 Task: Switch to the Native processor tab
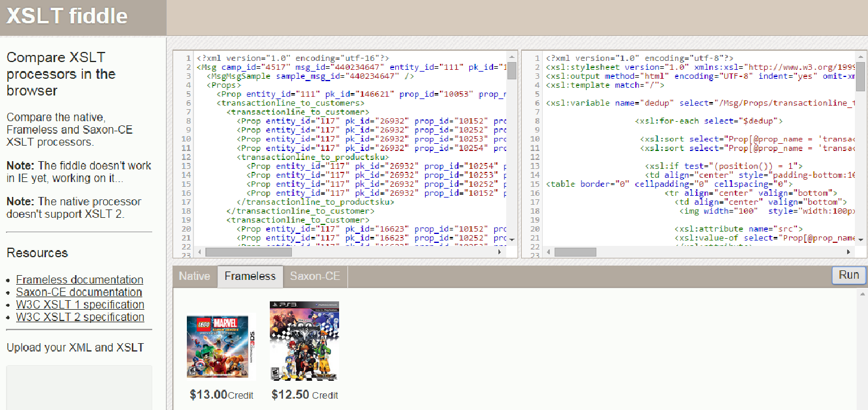point(195,276)
